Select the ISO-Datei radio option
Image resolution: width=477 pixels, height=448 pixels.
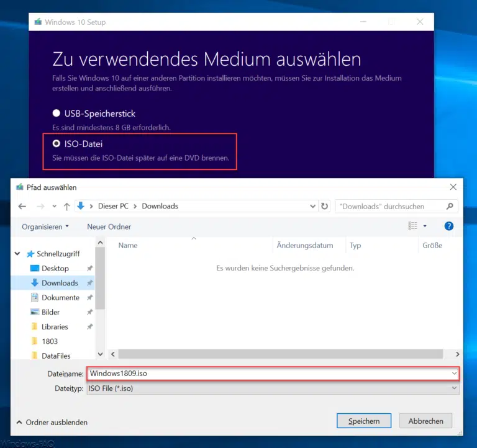(x=57, y=143)
